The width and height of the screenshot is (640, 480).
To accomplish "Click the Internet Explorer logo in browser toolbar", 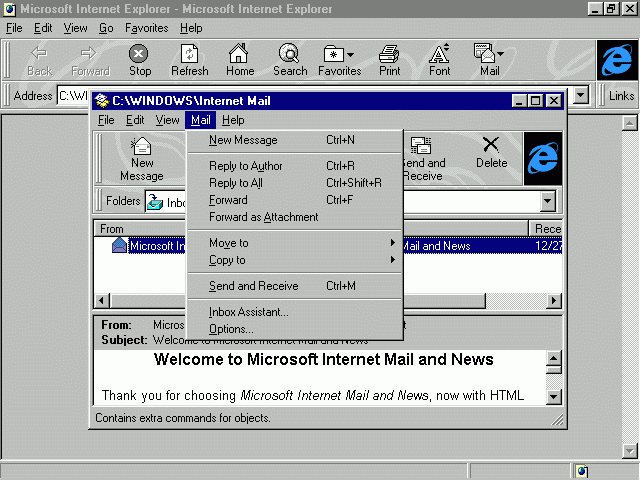I will (x=617, y=60).
